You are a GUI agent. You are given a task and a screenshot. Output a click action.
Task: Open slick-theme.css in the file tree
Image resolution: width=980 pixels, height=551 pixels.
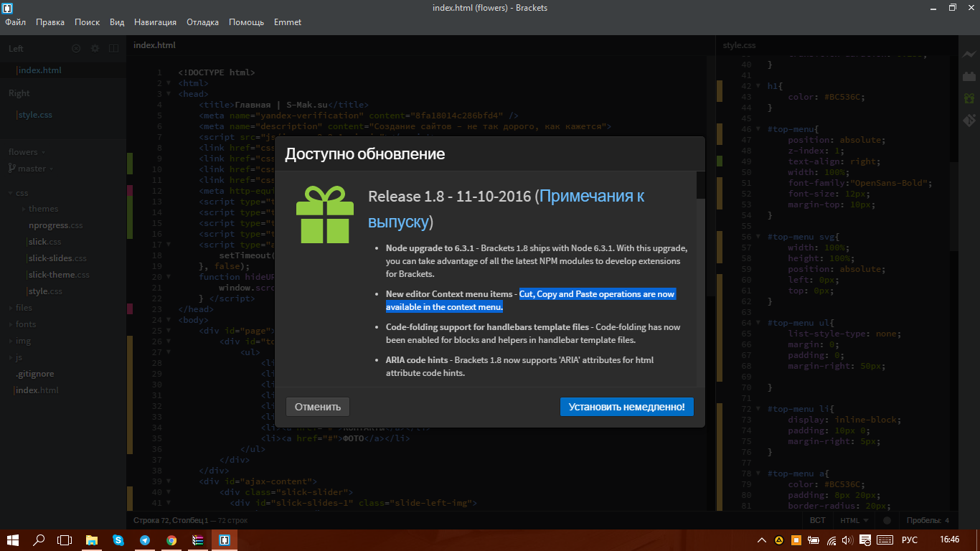point(59,275)
